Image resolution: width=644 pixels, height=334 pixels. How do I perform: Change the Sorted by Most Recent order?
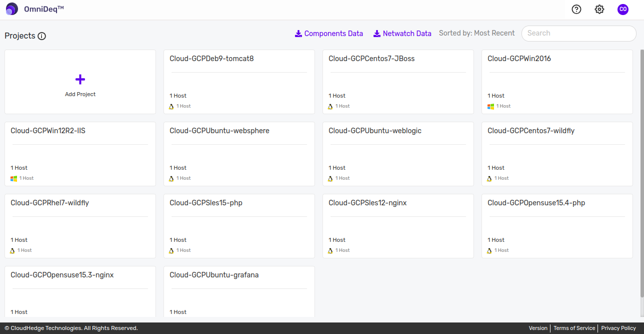pyautogui.click(x=476, y=33)
